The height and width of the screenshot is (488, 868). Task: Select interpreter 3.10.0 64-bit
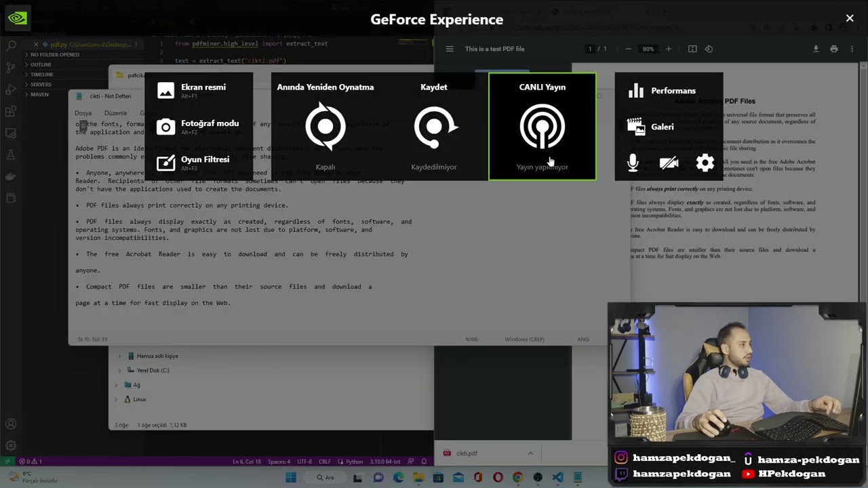coord(384,462)
